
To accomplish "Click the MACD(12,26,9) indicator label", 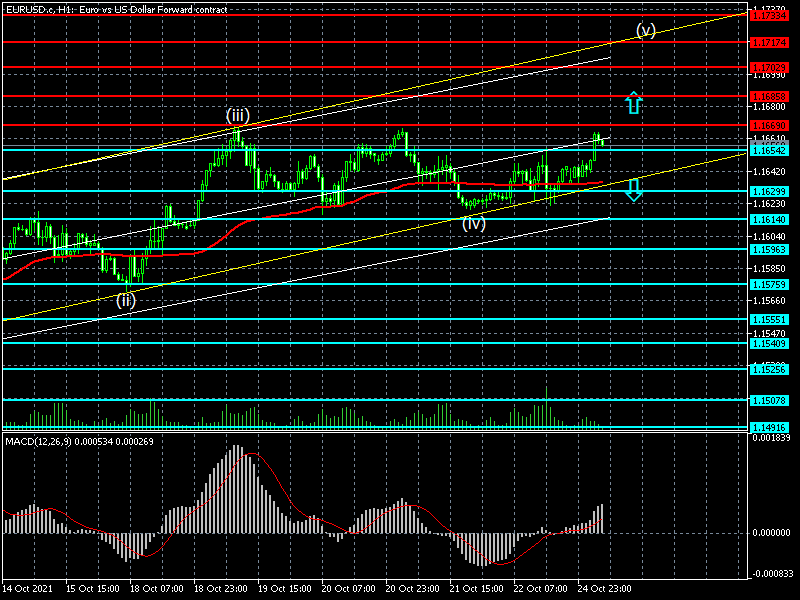I will click(68, 441).
